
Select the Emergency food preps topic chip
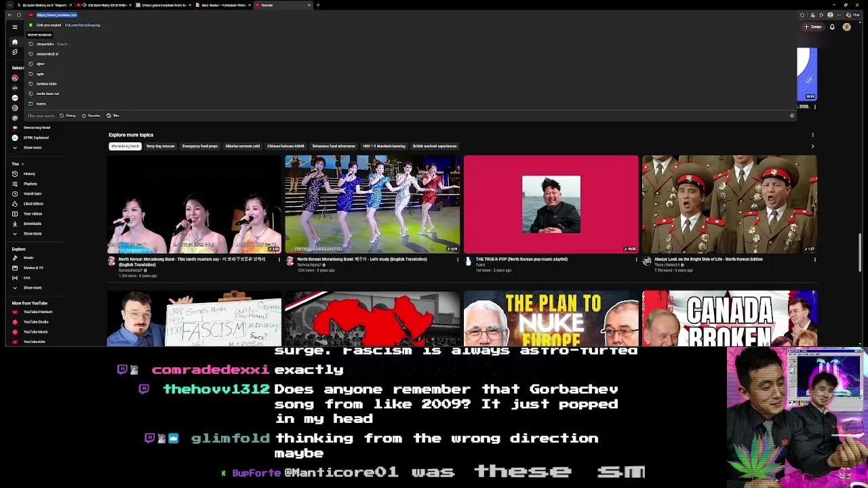tap(200, 146)
